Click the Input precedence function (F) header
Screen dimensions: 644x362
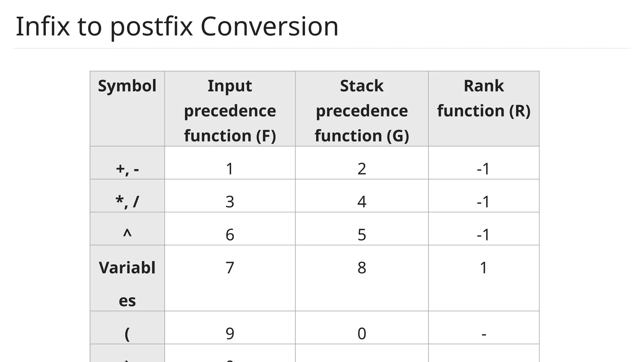point(230,111)
